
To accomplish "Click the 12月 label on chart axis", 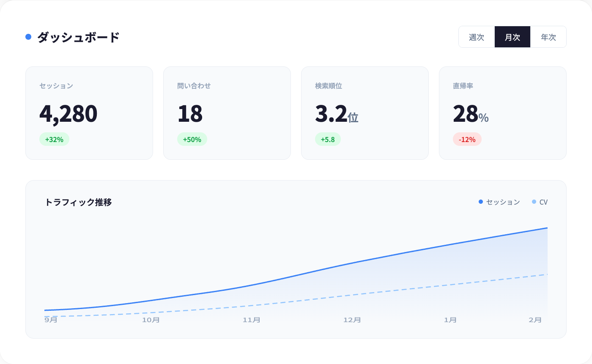I will (352, 320).
